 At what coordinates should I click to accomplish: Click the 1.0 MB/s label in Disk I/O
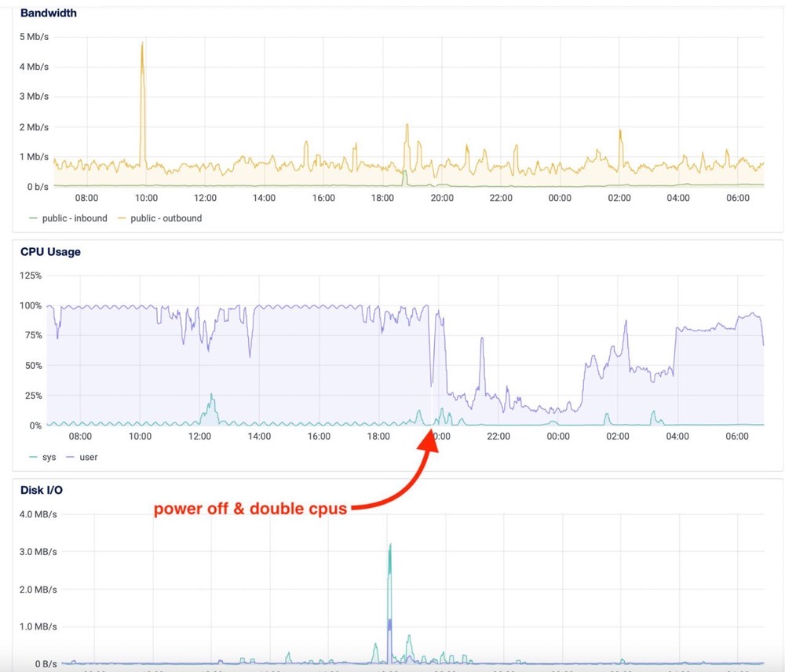pos(38,626)
